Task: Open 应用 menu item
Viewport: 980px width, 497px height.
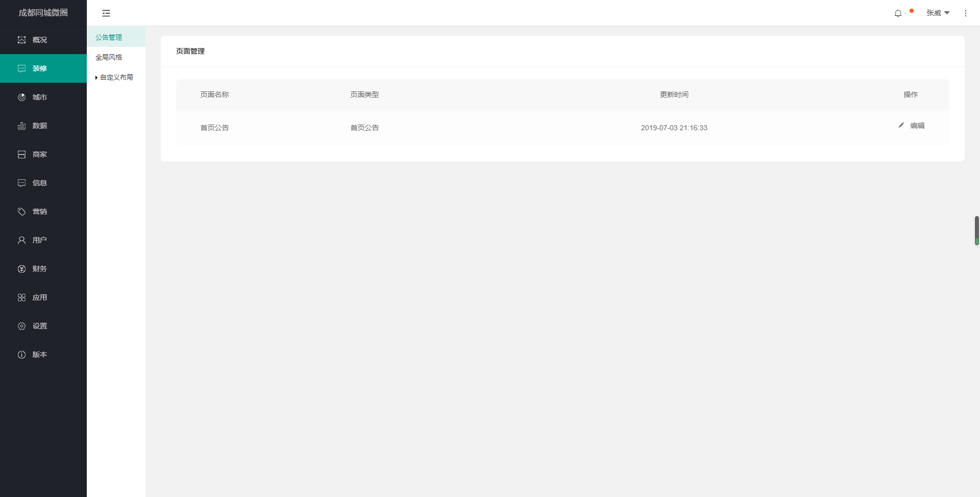Action: coord(43,297)
